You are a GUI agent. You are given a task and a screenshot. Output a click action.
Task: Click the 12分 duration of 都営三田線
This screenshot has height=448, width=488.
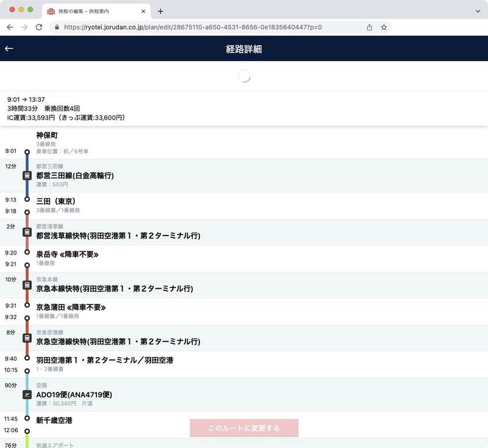10,166
